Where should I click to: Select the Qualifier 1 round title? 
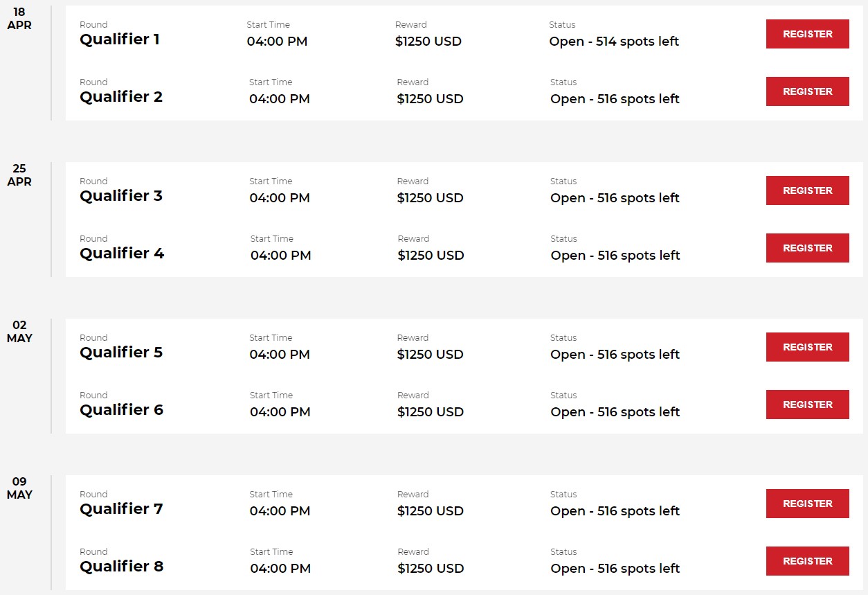click(x=120, y=39)
